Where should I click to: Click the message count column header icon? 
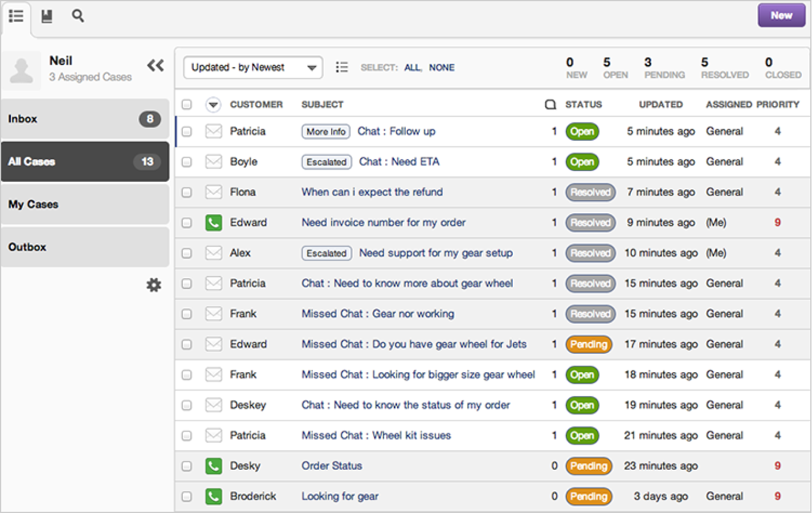click(x=550, y=104)
